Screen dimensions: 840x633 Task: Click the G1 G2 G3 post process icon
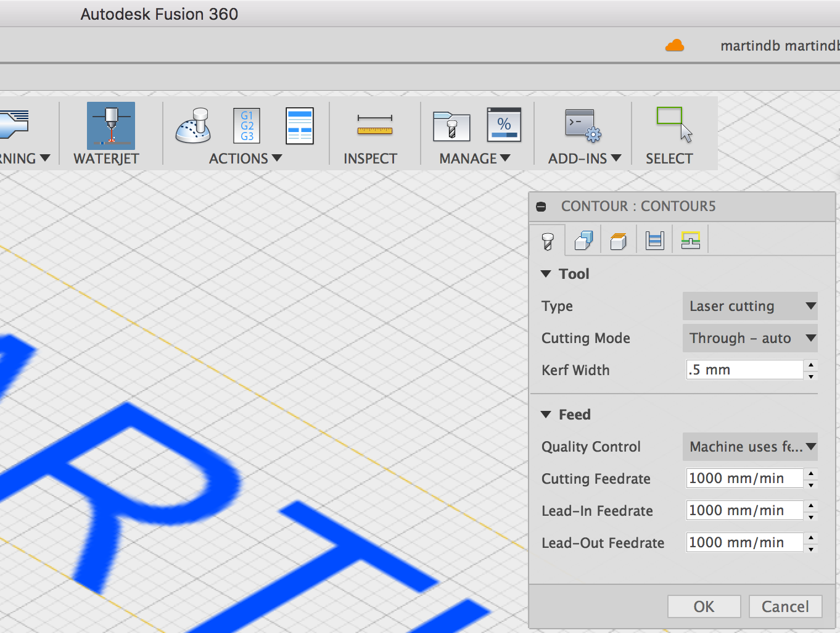pyautogui.click(x=247, y=126)
